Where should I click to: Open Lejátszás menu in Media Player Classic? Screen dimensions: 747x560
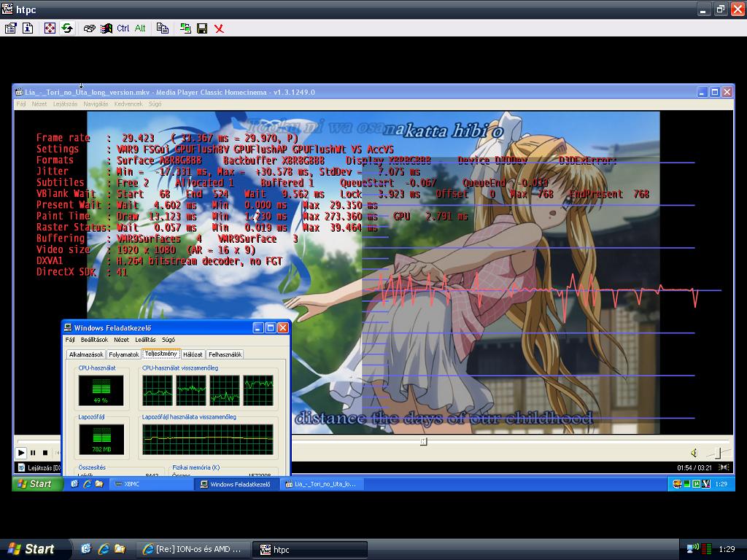[65, 104]
